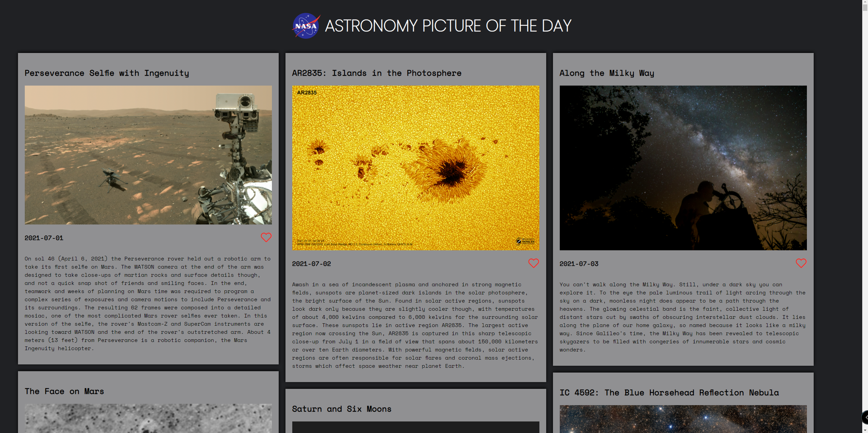Open the Mars rover selfie image
The image size is (868, 433).
pyautogui.click(x=148, y=155)
